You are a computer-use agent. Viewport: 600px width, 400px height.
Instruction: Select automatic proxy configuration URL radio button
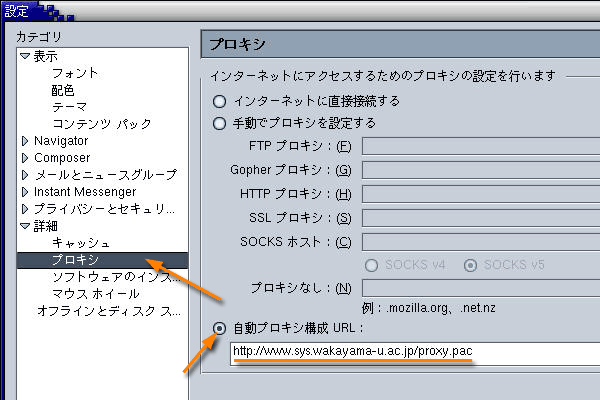pyautogui.click(x=219, y=327)
